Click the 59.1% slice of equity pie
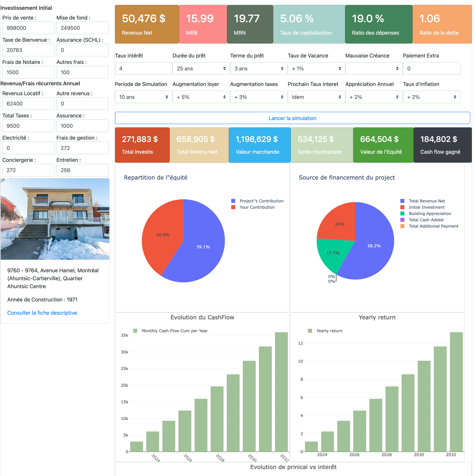Viewport: 476px width, 476px height. pyautogui.click(x=203, y=247)
